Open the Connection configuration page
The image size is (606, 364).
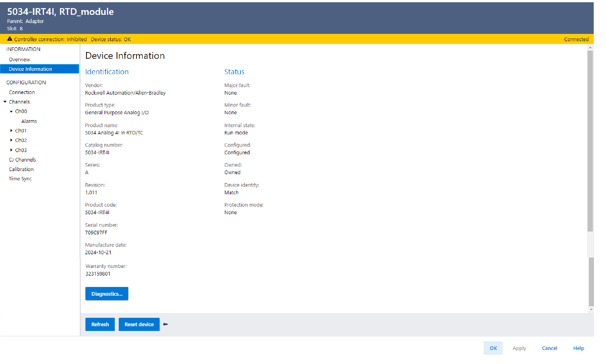22,92
